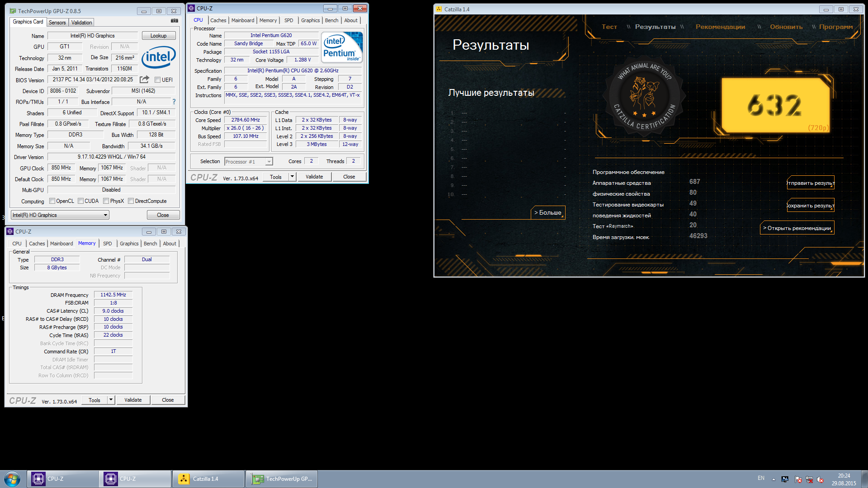
Task: Click the GPU-Z title bar app icon
Action: coord(13,11)
